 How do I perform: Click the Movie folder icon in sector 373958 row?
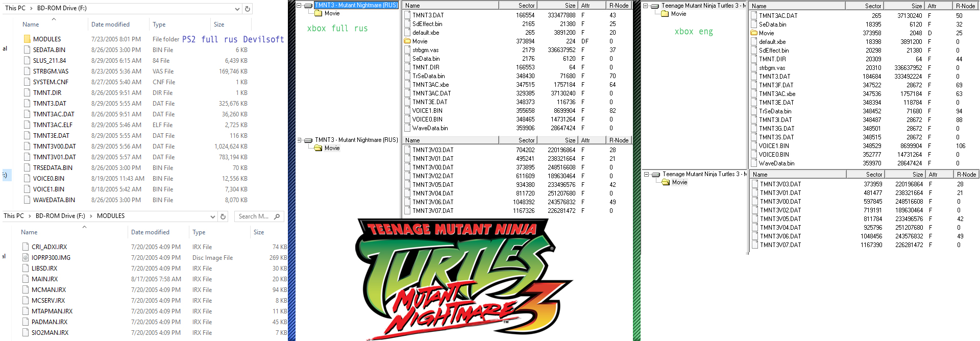pos(754,33)
